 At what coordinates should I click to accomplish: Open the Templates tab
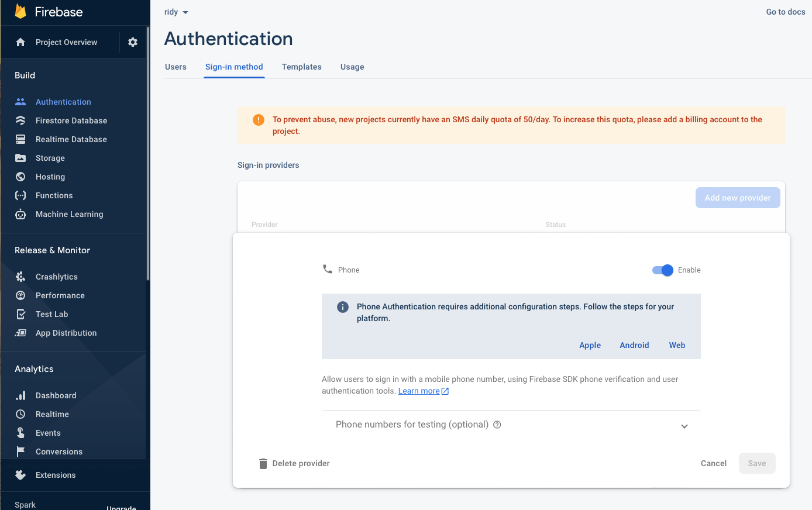(x=302, y=67)
